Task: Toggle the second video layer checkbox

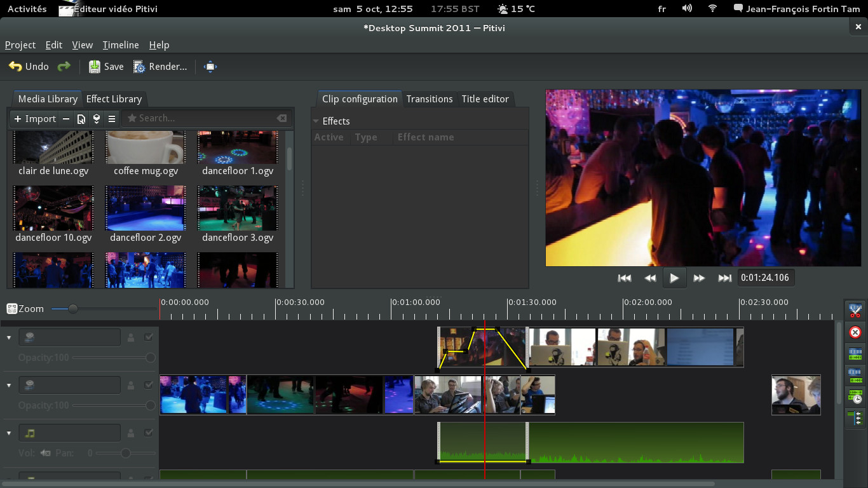Action: click(x=149, y=384)
